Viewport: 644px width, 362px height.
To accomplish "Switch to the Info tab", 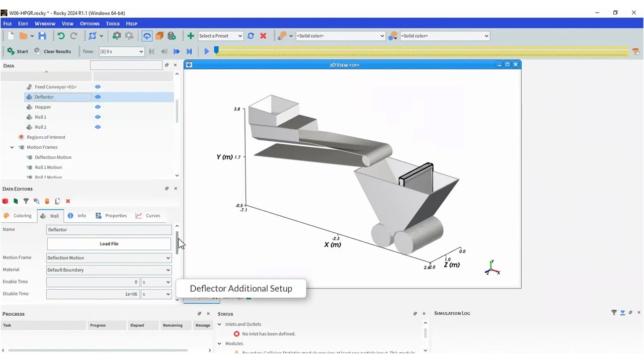I will 77,216.
